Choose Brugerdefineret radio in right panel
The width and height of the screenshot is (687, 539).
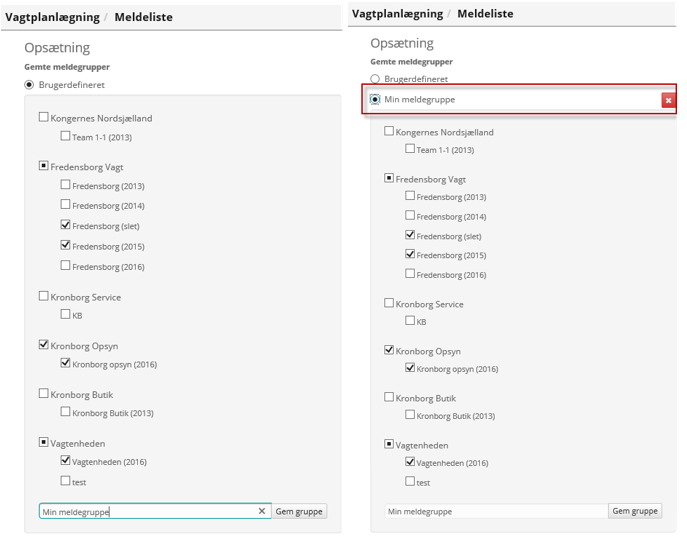(x=375, y=78)
